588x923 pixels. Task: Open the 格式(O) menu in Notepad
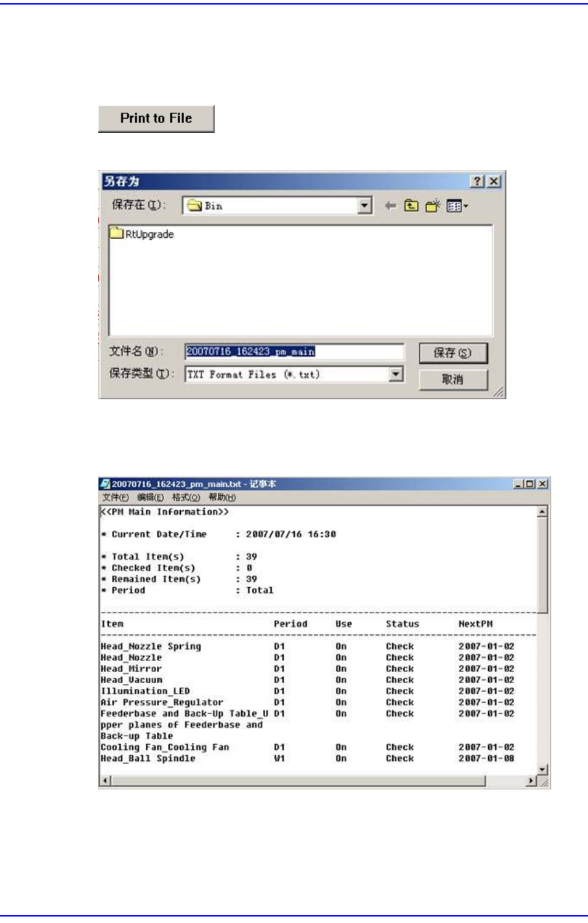[x=186, y=497]
